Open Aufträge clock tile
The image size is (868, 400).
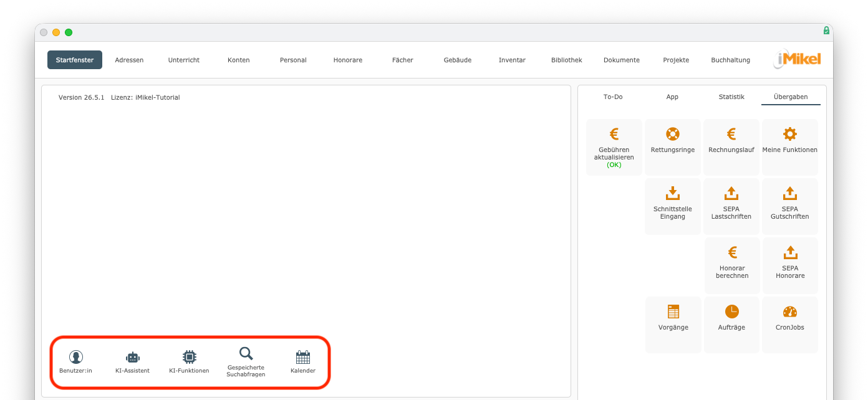point(732,325)
